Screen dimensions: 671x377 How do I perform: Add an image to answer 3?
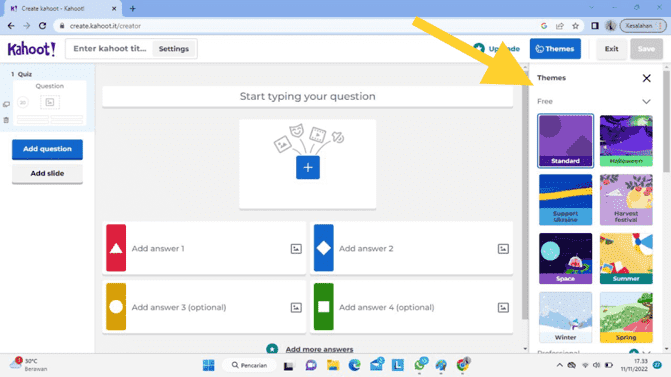click(x=296, y=307)
